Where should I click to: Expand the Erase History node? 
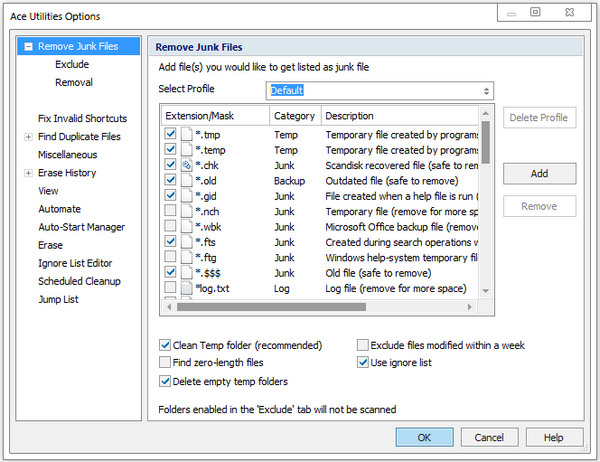coord(28,173)
